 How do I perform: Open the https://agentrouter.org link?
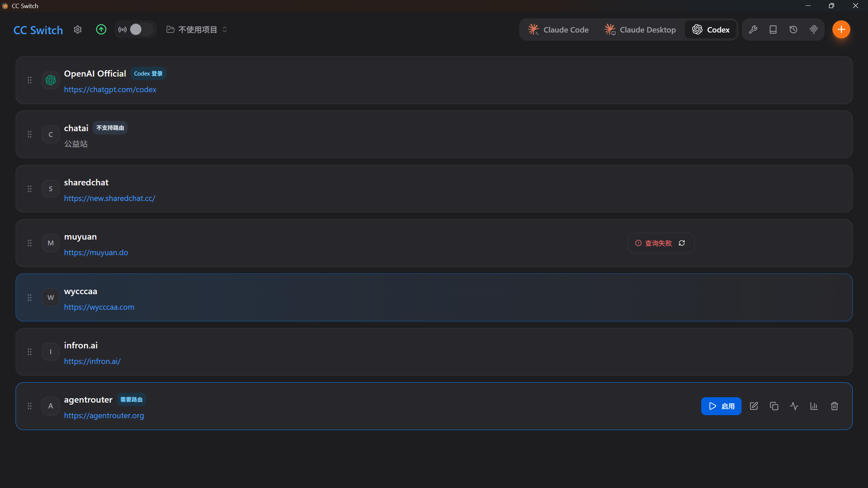point(104,415)
